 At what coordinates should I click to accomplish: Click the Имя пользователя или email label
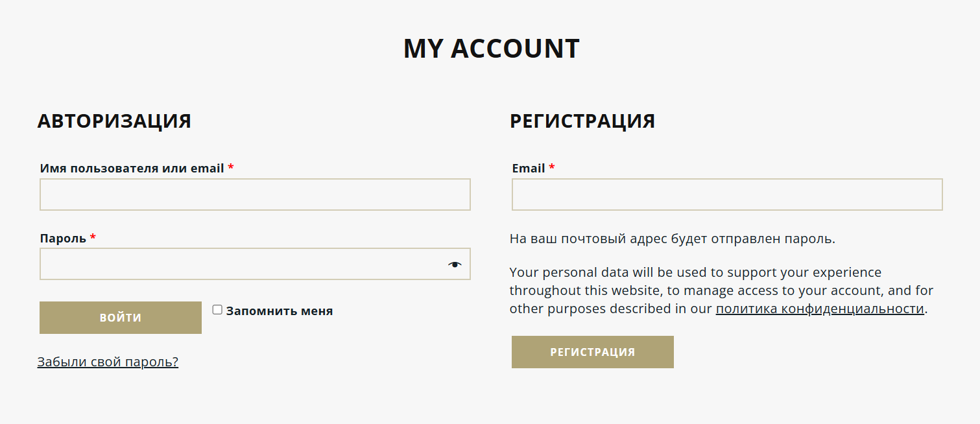[129, 167]
